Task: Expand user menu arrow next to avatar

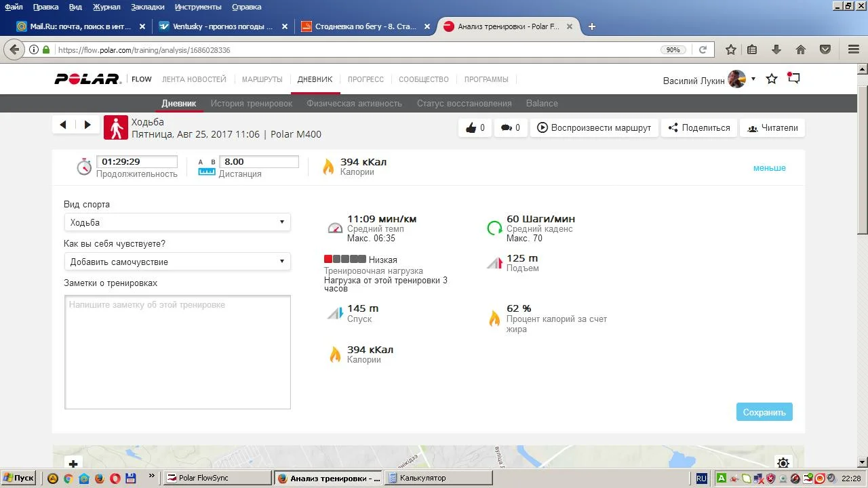Action: [x=753, y=79]
